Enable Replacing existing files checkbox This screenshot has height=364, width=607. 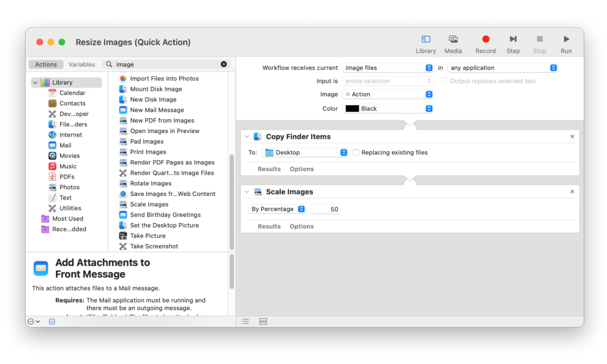click(x=356, y=152)
